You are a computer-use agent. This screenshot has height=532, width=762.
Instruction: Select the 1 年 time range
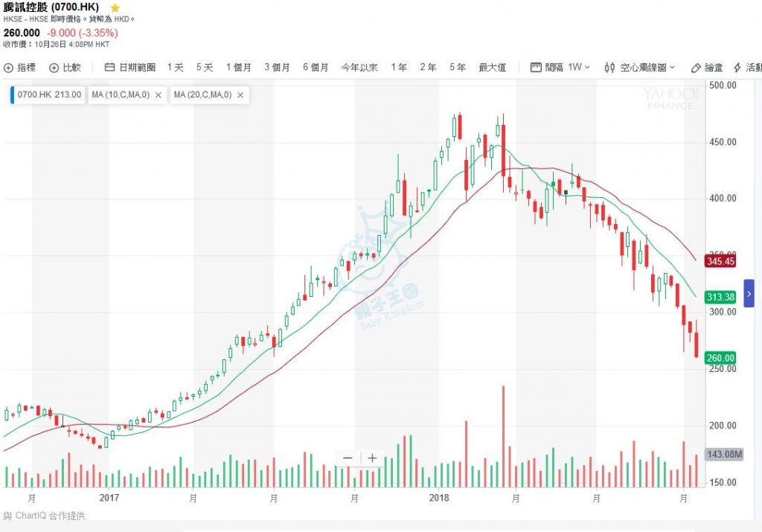(x=399, y=68)
